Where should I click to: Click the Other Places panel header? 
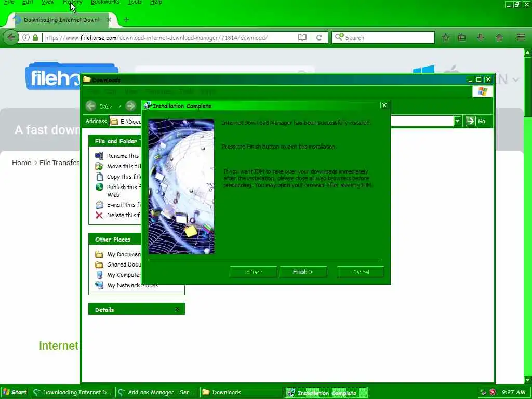(115, 239)
